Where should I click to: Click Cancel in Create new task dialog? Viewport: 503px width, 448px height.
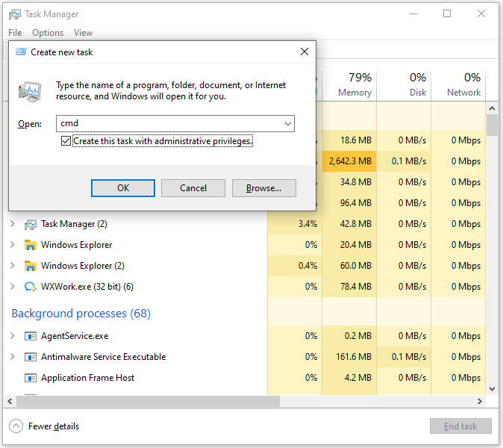pos(193,188)
